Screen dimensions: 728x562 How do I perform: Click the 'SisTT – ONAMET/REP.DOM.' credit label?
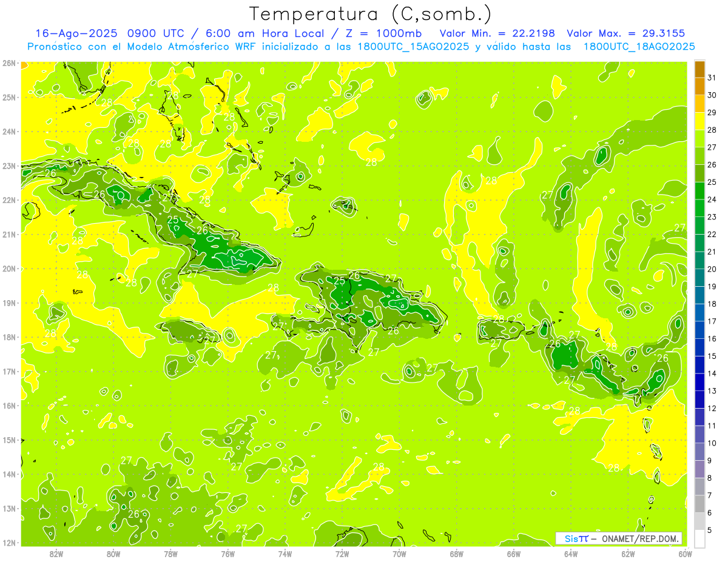(x=619, y=538)
